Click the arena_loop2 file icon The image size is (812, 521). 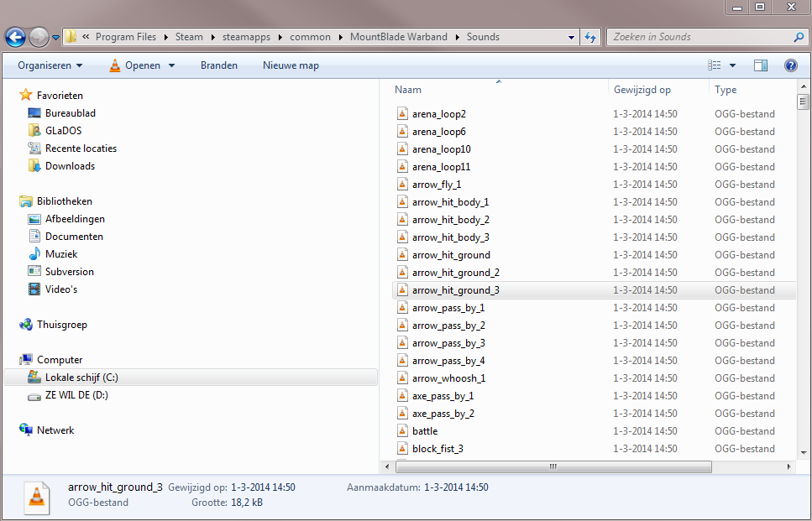[402, 113]
